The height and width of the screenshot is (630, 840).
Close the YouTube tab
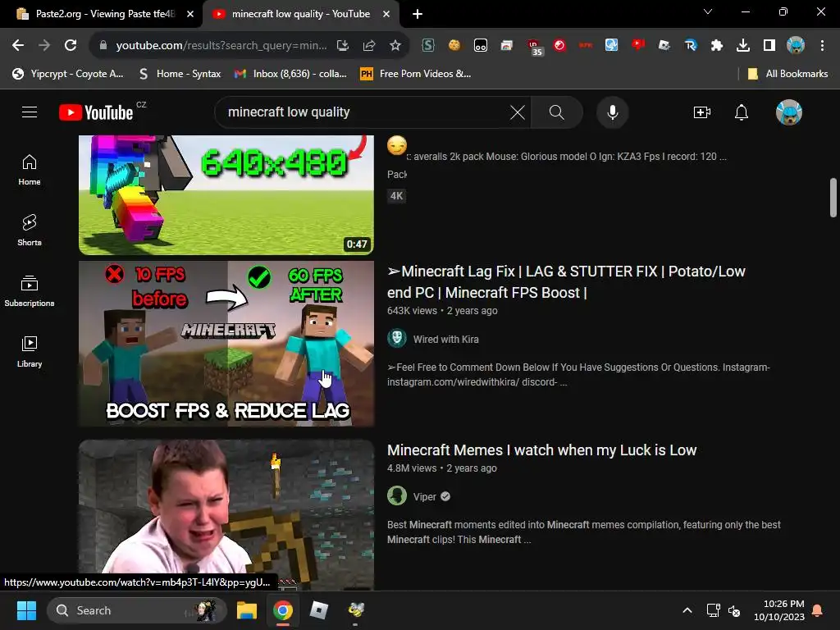tap(386, 15)
